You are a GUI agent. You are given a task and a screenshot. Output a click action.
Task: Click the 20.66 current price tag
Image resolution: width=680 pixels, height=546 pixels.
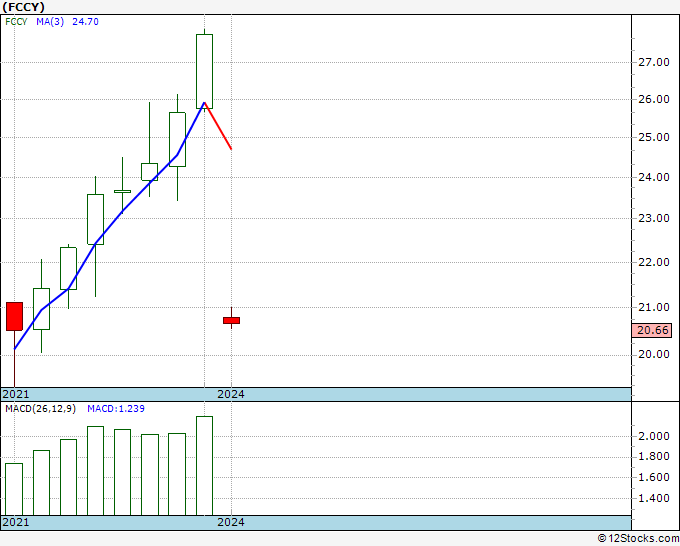[652, 330]
